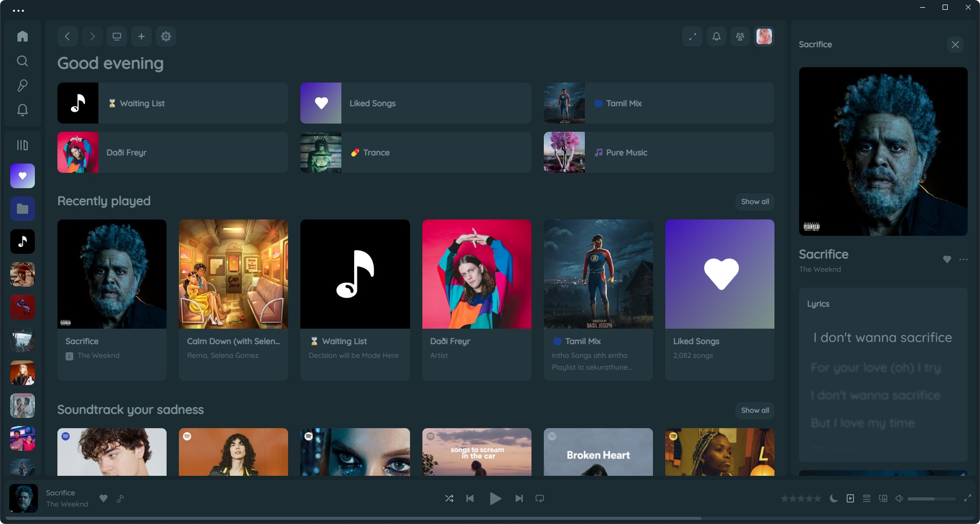Go forward with the right arrow button
The height and width of the screenshot is (524, 980).
click(92, 36)
